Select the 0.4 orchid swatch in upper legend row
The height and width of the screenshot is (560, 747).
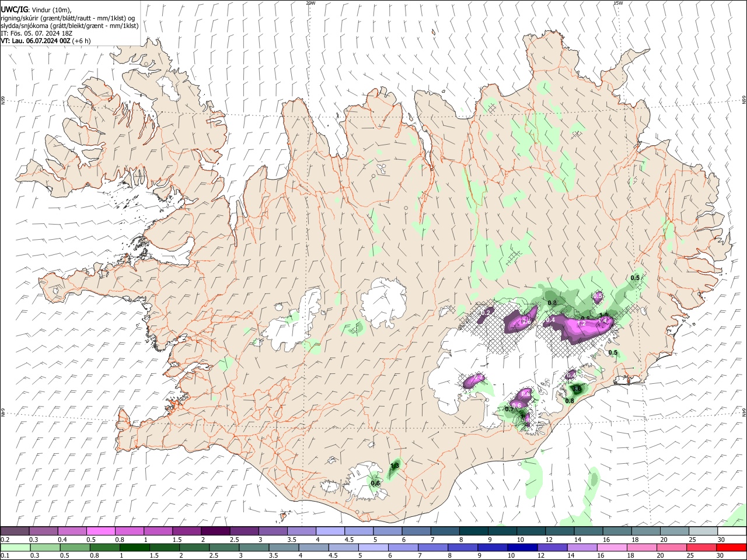pyautogui.click(x=72, y=531)
